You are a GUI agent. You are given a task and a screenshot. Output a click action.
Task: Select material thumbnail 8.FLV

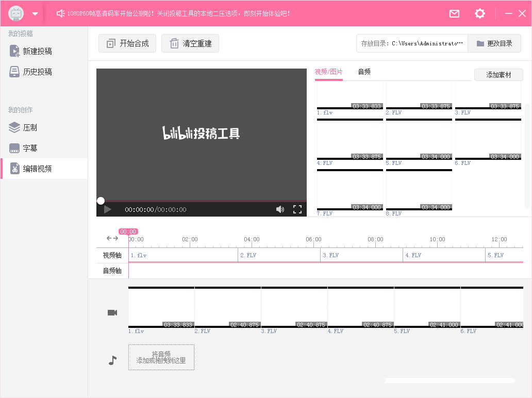pyautogui.click(x=419, y=190)
